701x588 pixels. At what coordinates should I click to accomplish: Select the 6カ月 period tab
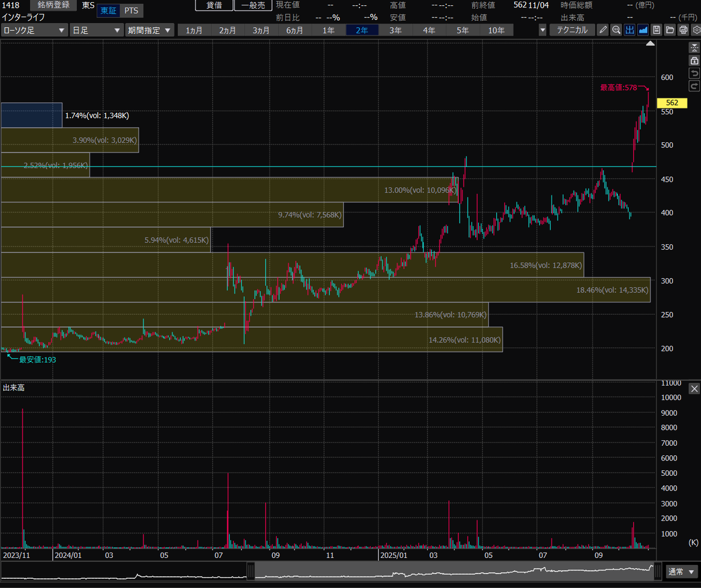click(x=295, y=30)
